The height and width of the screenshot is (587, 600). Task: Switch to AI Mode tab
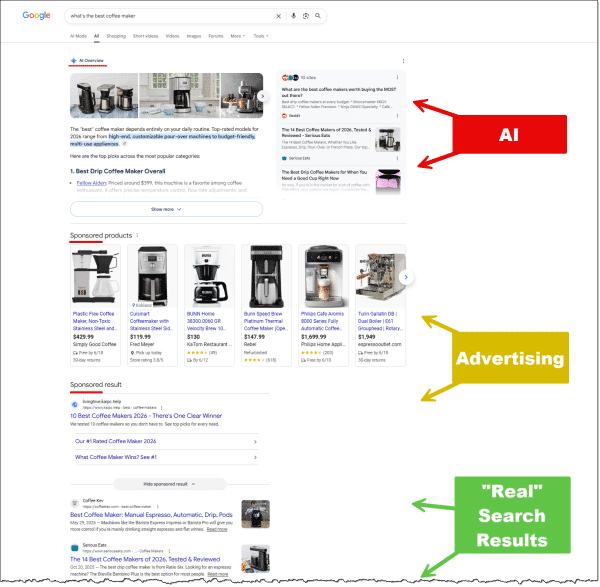tap(78, 36)
